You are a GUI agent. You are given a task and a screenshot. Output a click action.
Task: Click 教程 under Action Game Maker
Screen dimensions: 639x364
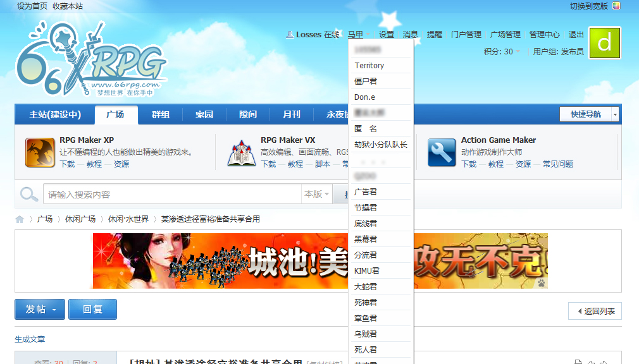coord(496,164)
